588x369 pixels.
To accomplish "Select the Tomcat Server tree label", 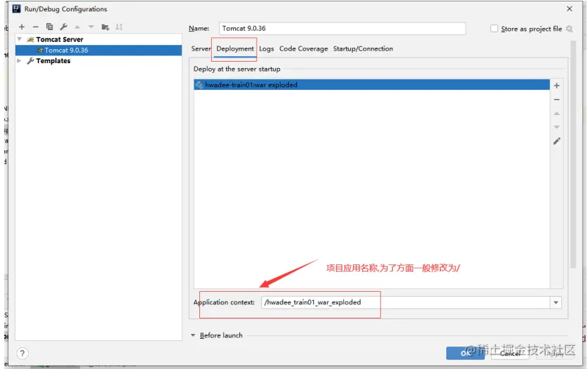I will (60, 39).
